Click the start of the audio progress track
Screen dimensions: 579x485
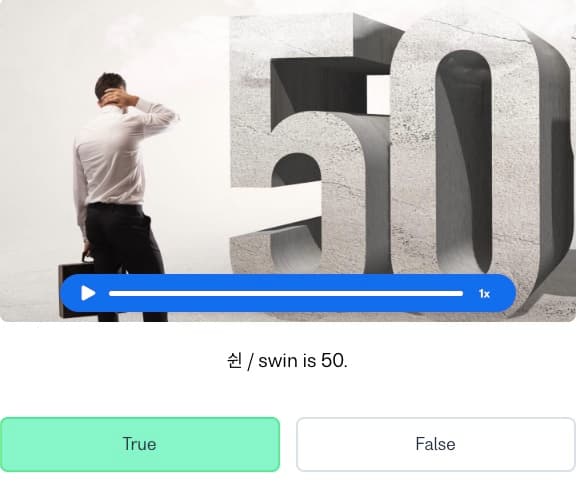point(110,294)
